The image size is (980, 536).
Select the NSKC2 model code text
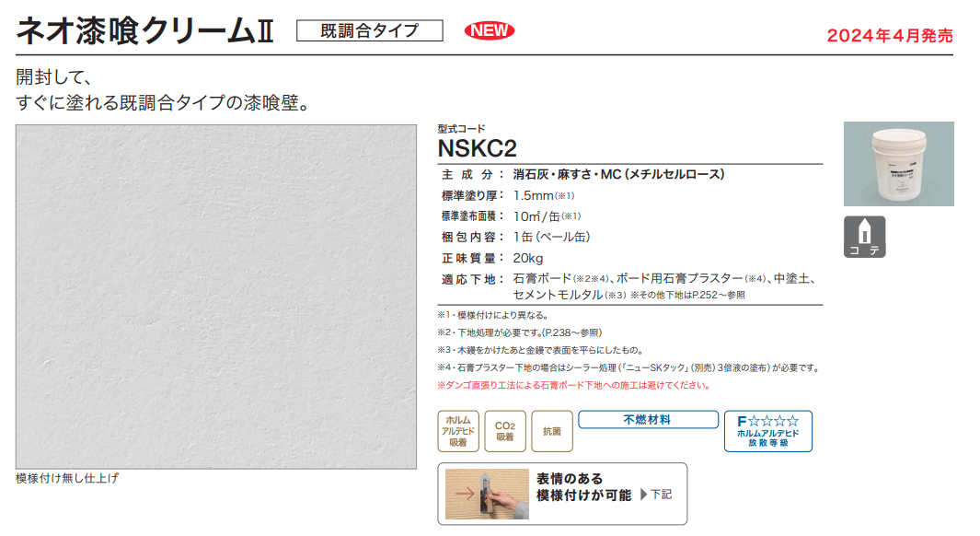[478, 149]
